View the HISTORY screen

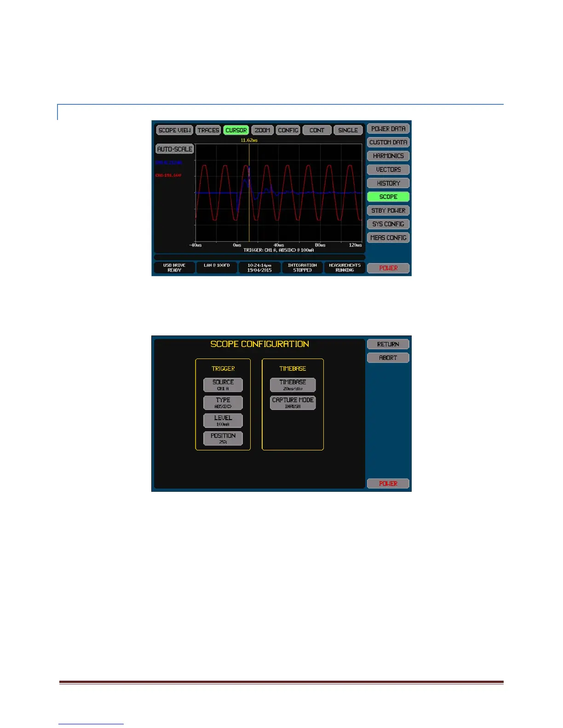388,183
